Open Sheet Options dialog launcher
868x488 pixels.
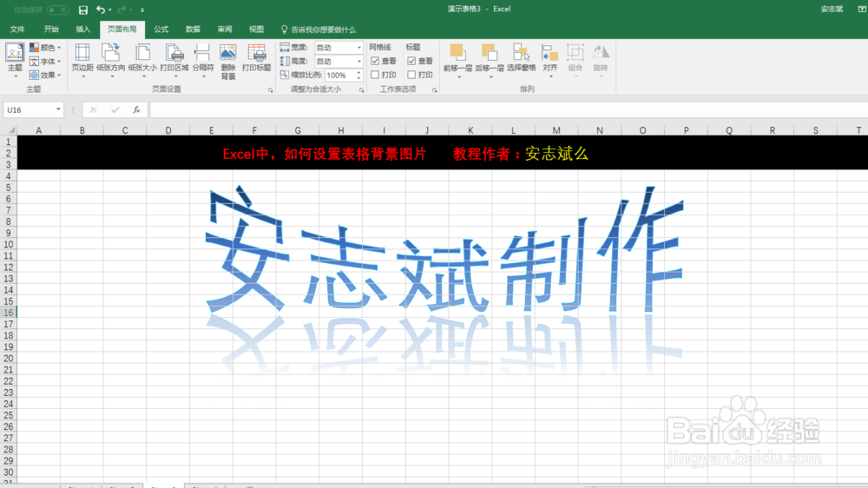[x=435, y=89]
